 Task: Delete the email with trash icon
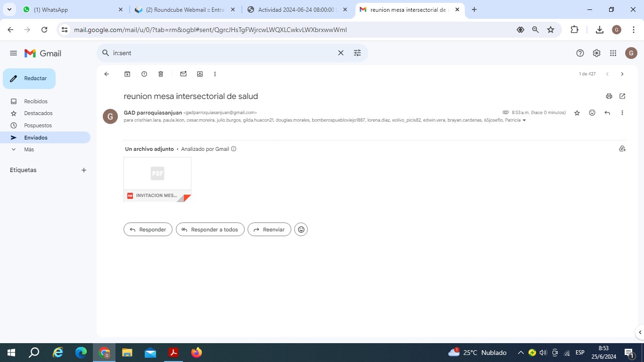161,74
